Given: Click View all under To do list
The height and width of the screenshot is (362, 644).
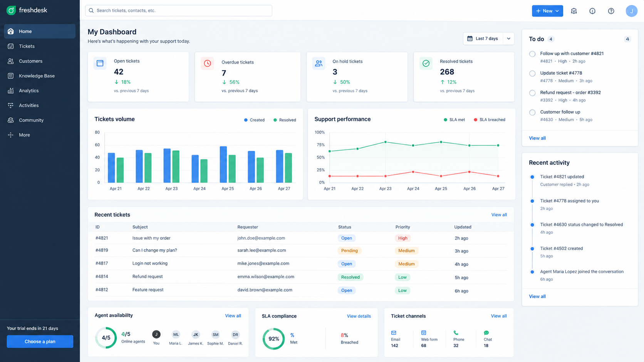Looking at the screenshot, I should (537, 138).
